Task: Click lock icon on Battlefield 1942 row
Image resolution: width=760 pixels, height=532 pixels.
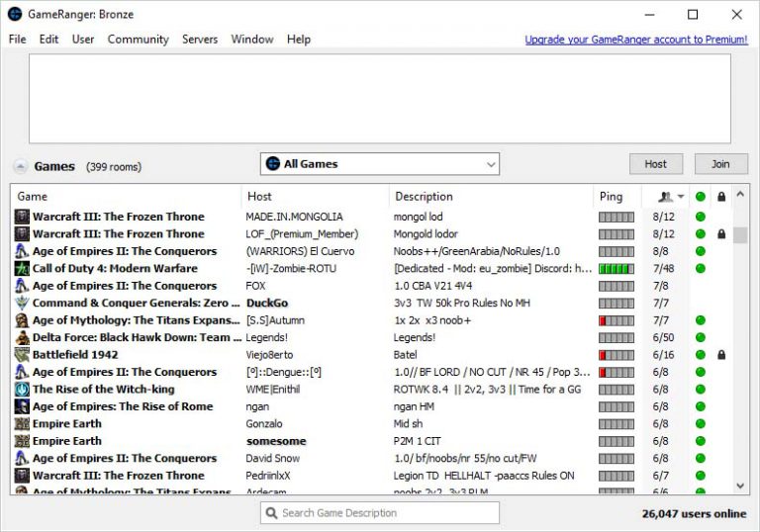Action: pyautogui.click(x=721, y=355)
